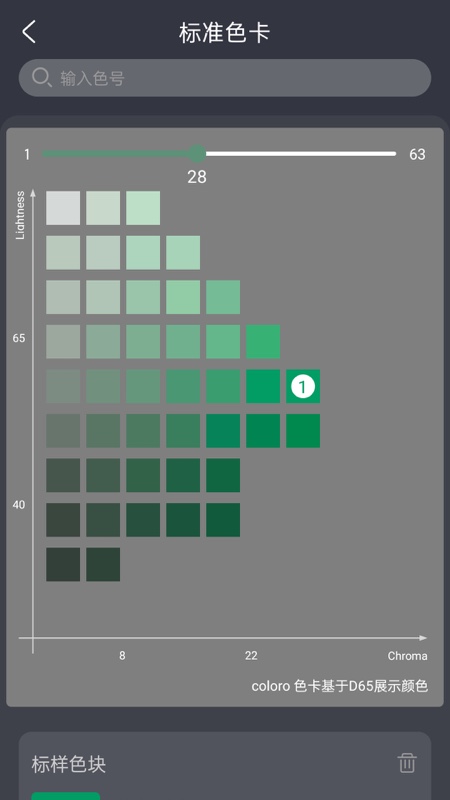450x800 pixels.
Task: Select the deep green swatch ending the lightness 40 row
Action: [x=223, y=520]
